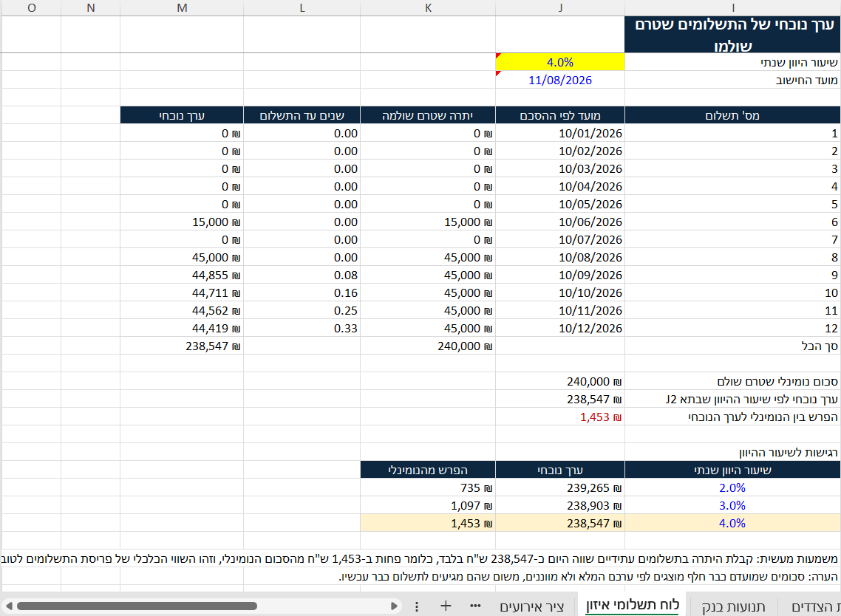841x616 pixels.
Task: Click the מס' תשלום table header
Action: click(x=732, y=115)
